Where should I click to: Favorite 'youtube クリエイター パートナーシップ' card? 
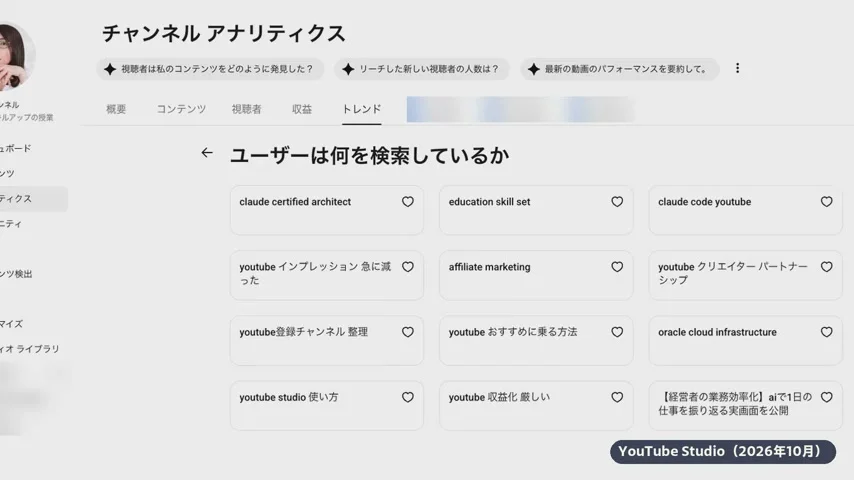point(826,267)
